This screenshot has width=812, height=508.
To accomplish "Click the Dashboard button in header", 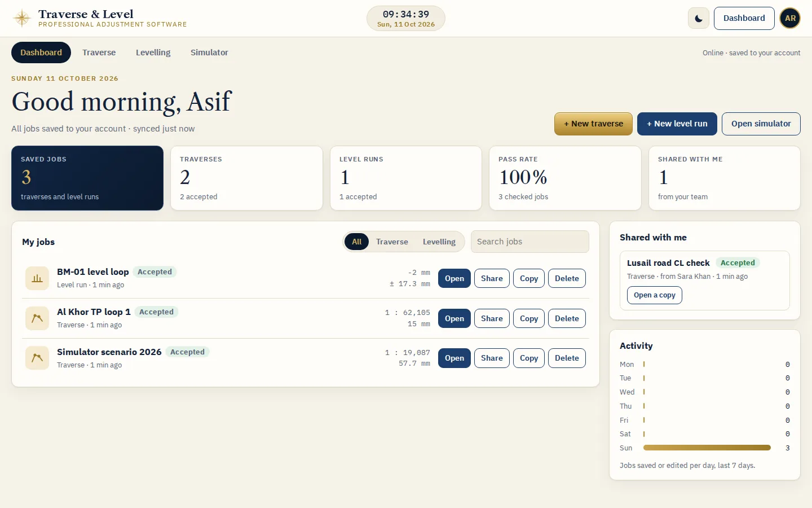I will pos(744,18).
